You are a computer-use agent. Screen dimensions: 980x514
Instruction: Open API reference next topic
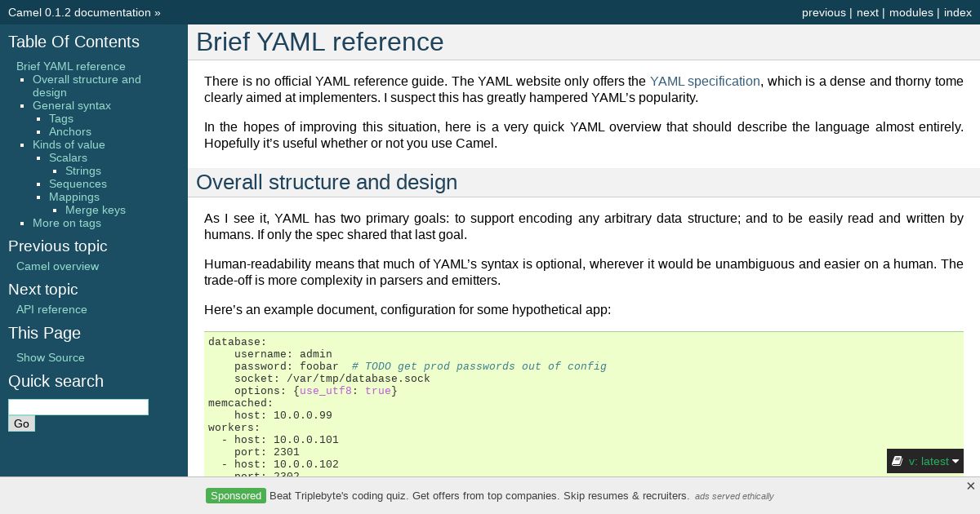pyautogui.click(x=51, y=309)
